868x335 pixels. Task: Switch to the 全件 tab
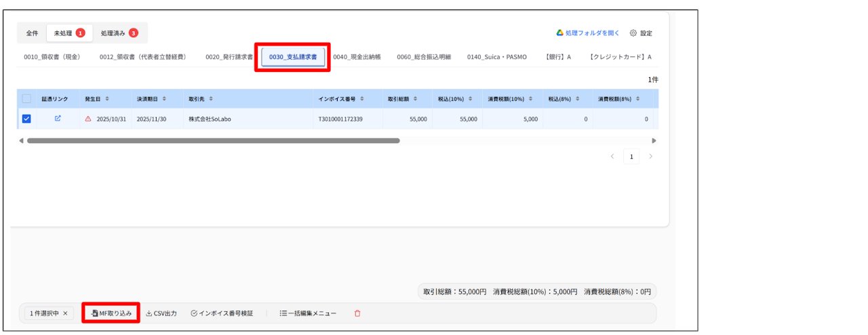[32, 33]
